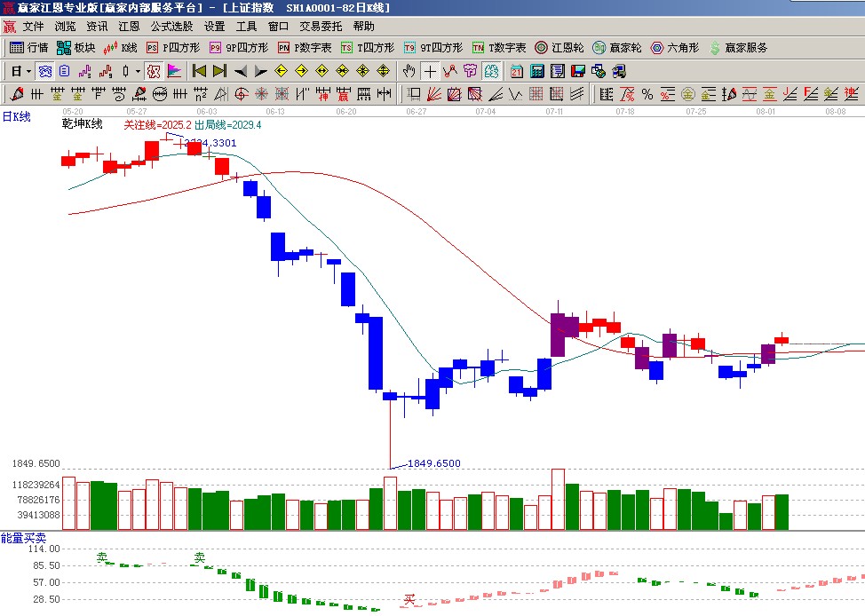Expand the 日 period dropdown arrow
The width and height of the screenshot is (865, 616).
click(28, 71)
